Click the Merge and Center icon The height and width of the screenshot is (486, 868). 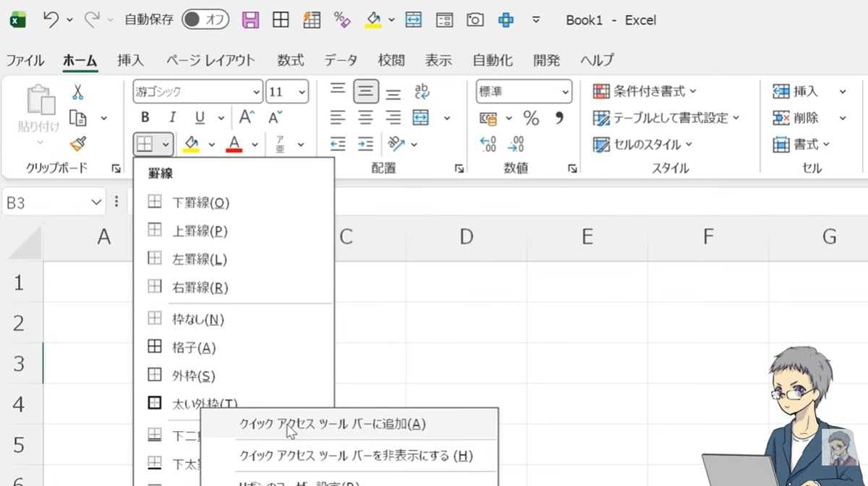coord(421,117)
